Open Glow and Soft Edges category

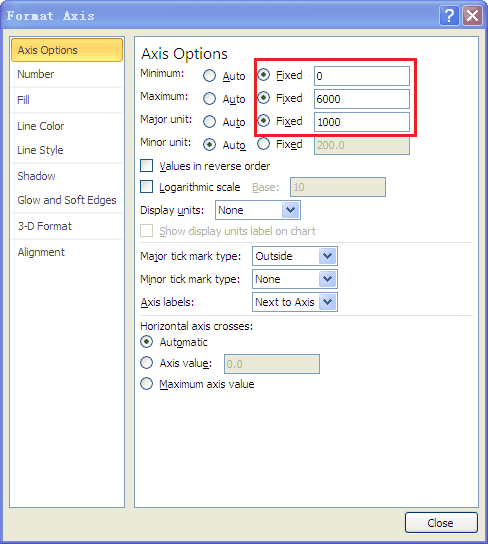(x=67, y=200)
